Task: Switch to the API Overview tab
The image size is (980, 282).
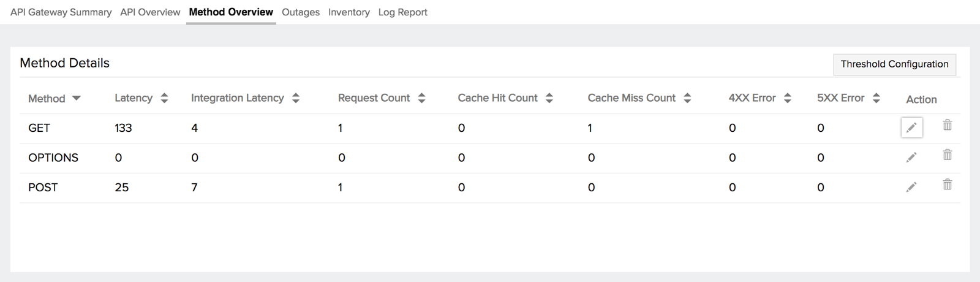Action: tap(150, 12)
